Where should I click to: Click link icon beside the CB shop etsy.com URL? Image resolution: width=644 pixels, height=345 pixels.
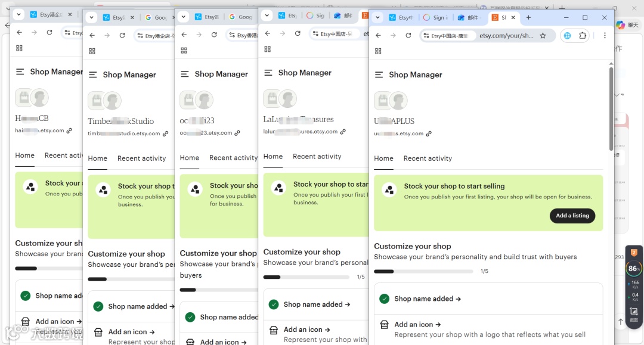[69, 131]
